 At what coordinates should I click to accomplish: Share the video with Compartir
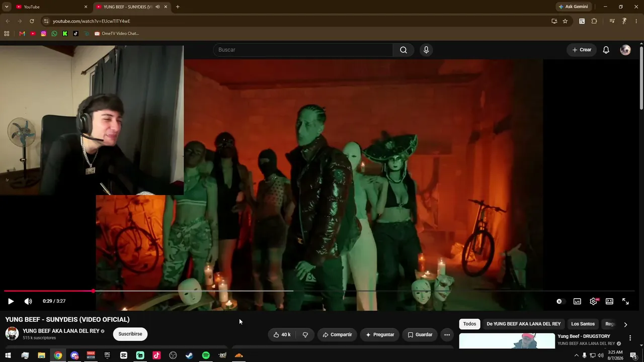[337, 335]
